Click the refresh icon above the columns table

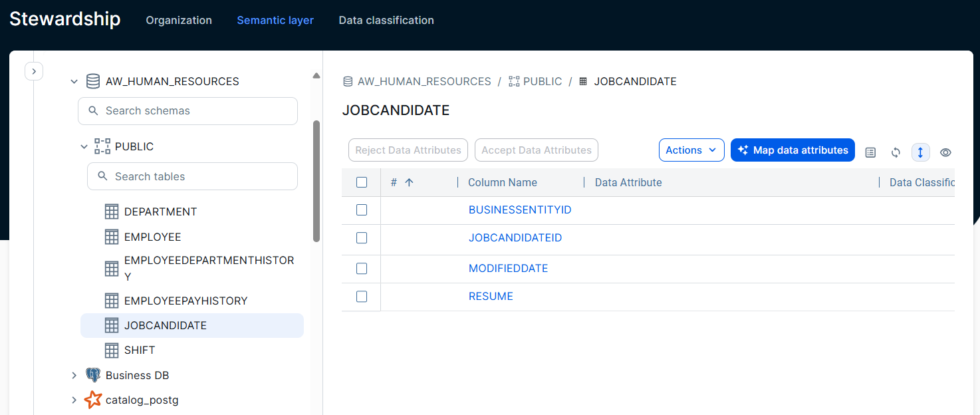896,152
